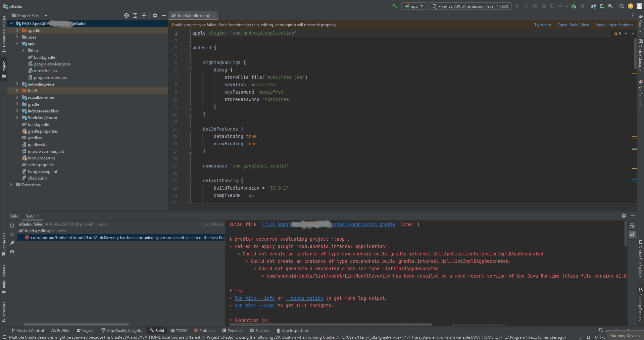This screenshot has width=644, height=340.
Task: Click Attach Debugger to Android Process icon
Action: tap(574, 6)
